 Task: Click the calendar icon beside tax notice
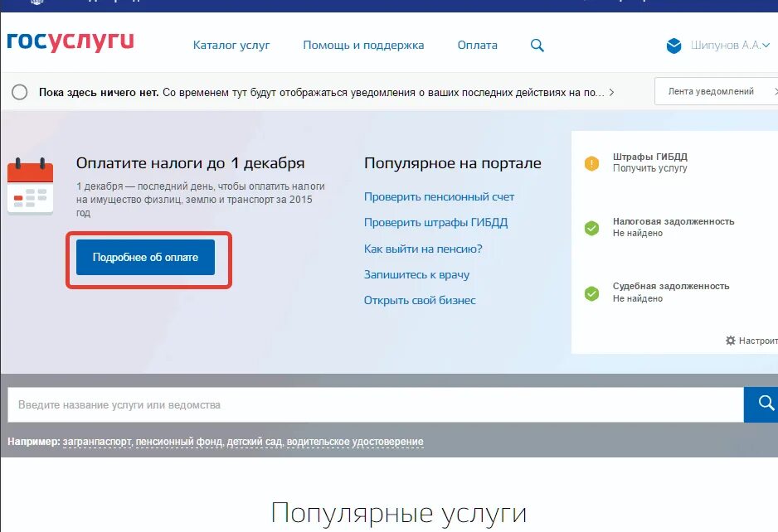[30, 186]
